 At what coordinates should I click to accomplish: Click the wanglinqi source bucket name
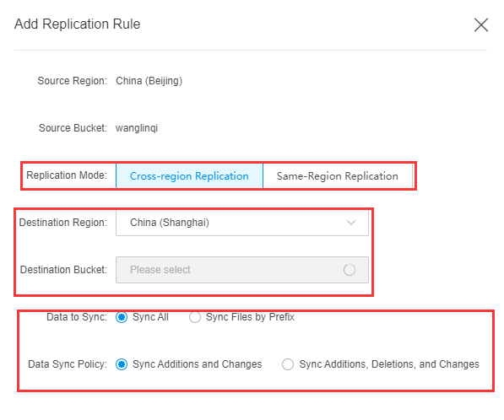[x=137, y=128]
